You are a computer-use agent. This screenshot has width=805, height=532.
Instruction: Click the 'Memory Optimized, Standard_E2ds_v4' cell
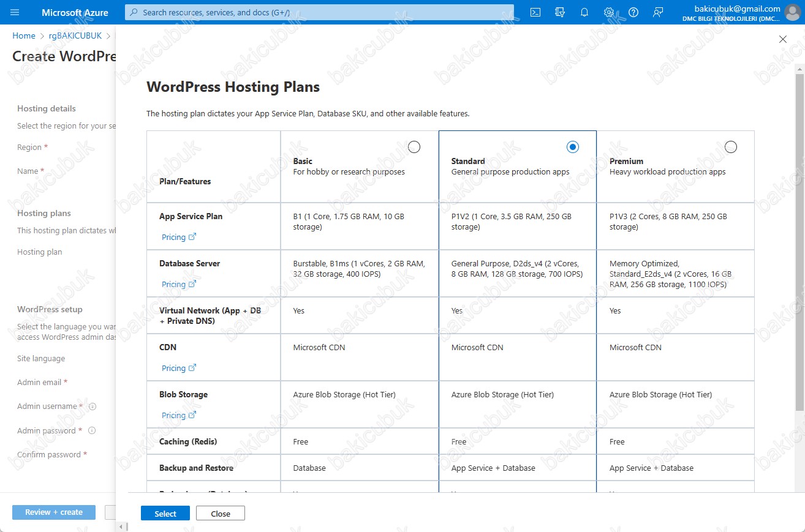point(676,274)
